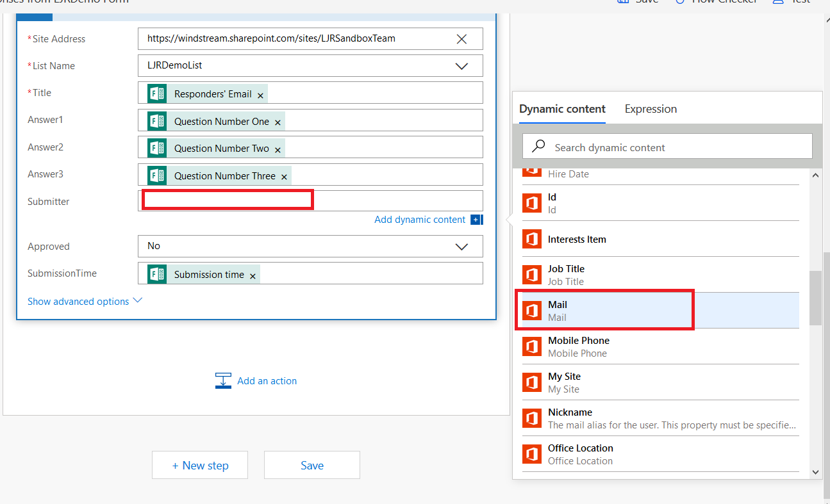Open the Approved dropdown showing No
This screenshot has height=504, width=830.
click(x=461, y=247)
